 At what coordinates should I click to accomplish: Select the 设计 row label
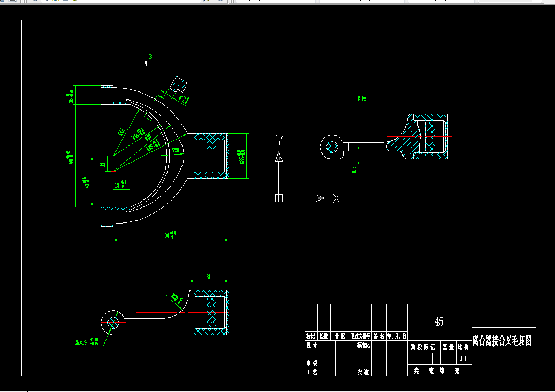tap(312, 345)
